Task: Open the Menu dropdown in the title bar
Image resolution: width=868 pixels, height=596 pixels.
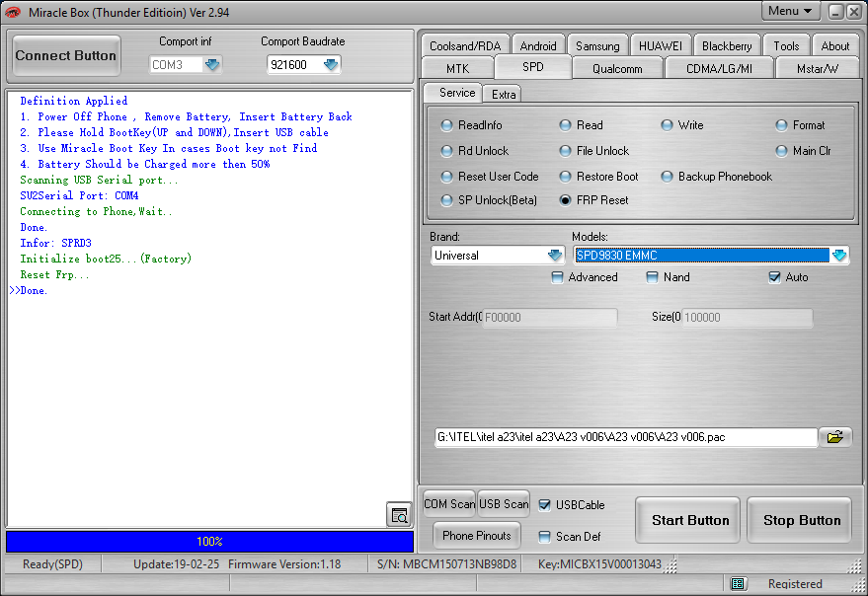Action: pyautogui.click(x=790, y=11)
